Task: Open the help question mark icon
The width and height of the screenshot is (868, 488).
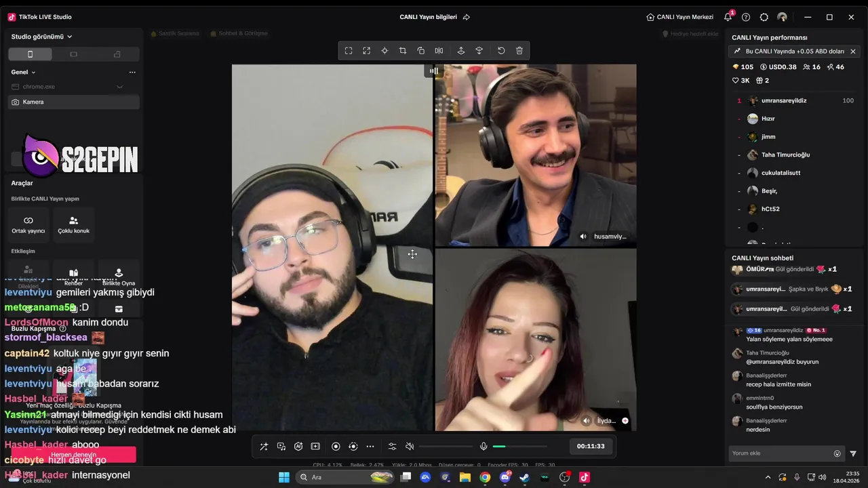Action: tap(746, 17)
